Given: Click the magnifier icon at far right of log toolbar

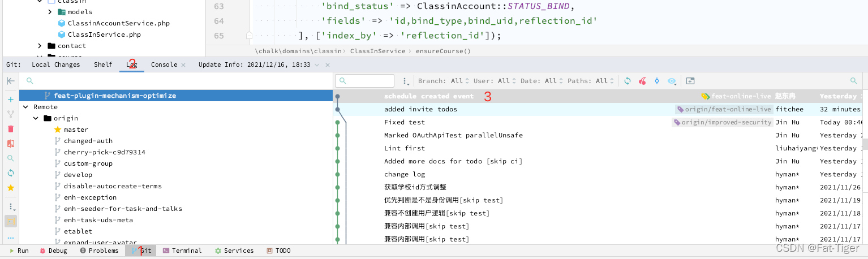Looking at the screenshot, I should tap(854, 81).
